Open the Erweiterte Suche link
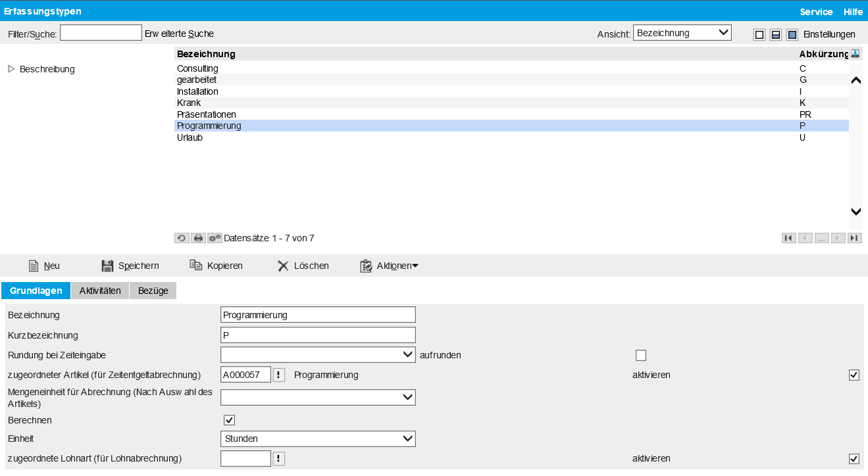The image size is (868, 476). point(179,34)
